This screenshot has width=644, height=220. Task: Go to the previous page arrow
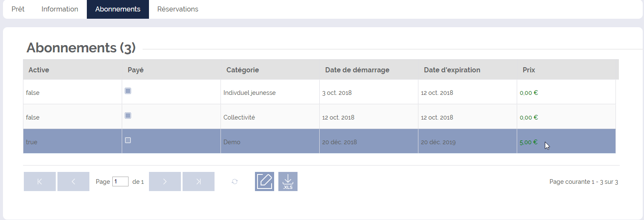pyautogui.click(x=73, y=181)
